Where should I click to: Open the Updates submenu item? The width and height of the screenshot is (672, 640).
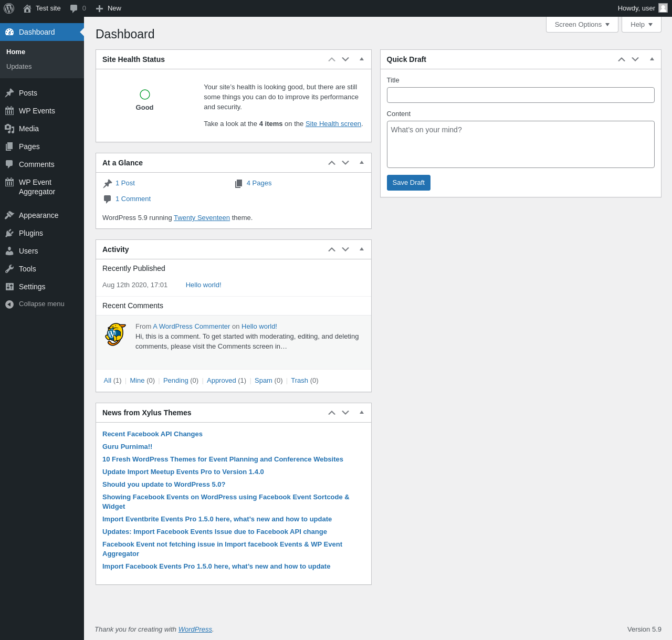[19, 67]
